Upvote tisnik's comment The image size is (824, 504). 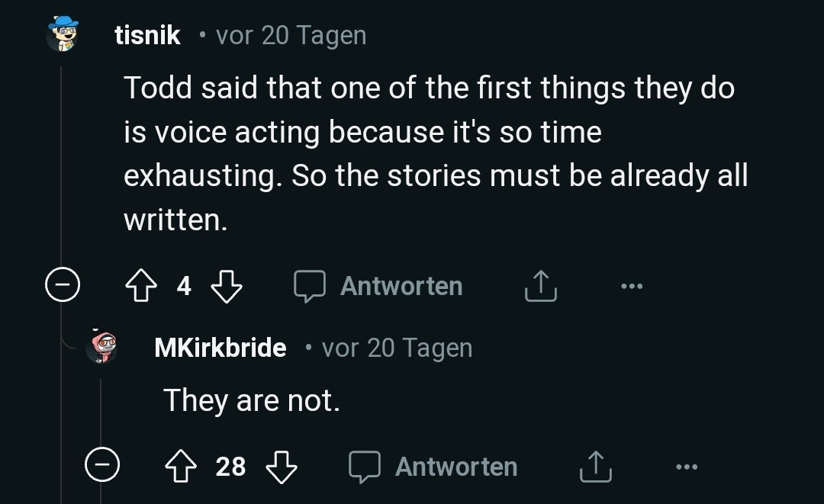pos(141,287)
